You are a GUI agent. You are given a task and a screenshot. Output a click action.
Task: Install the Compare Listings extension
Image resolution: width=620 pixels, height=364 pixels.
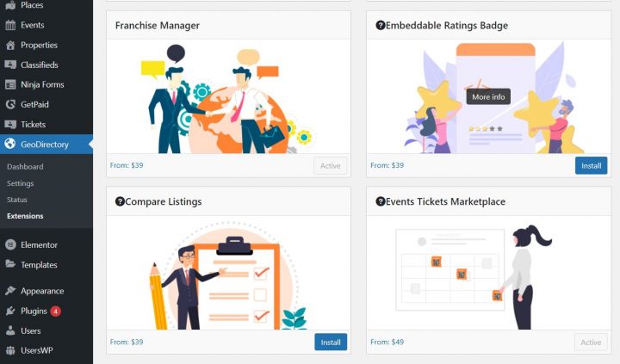coord(331,342)
